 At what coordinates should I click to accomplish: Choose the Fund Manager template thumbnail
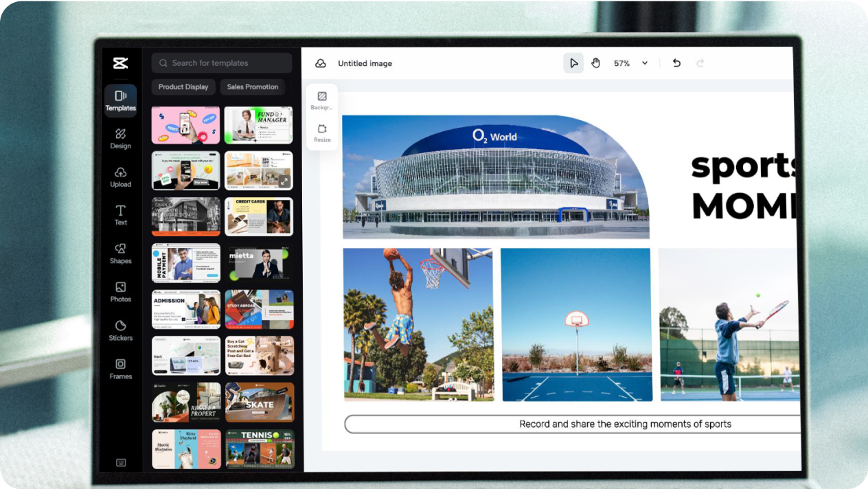pos(259,125)
